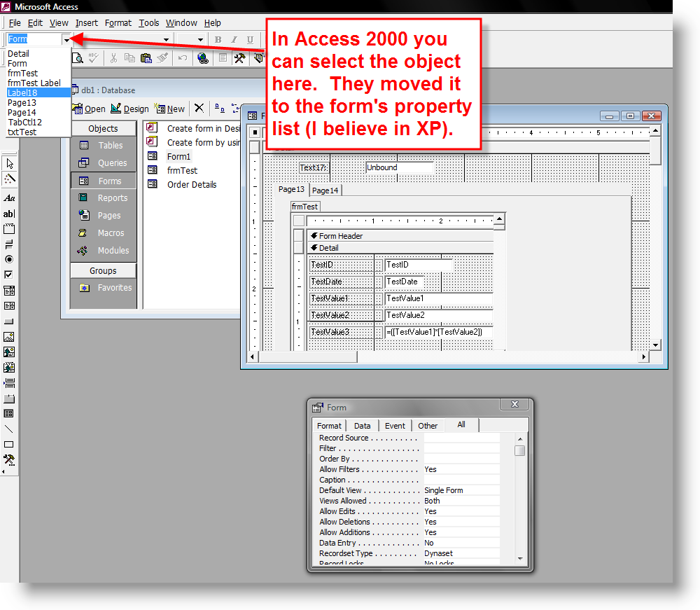
Task: Toggle Bold formatting button
Action: coord(218,40)
